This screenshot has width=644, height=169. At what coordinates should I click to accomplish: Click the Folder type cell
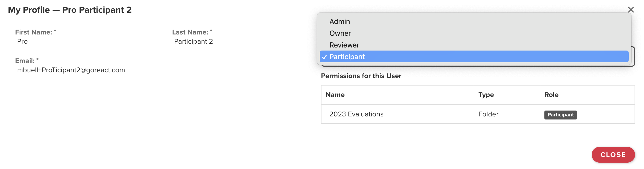click(x=488, y=114)
